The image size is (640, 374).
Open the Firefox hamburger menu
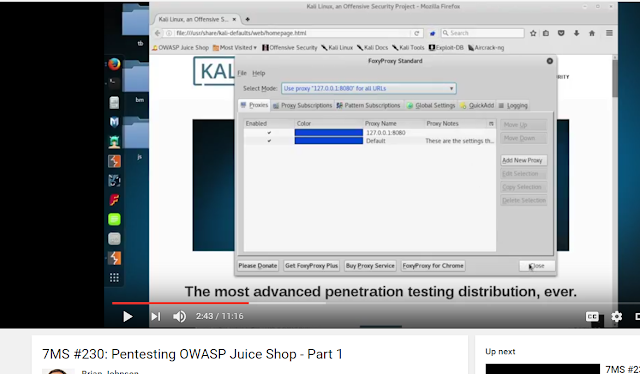[609, 33]
